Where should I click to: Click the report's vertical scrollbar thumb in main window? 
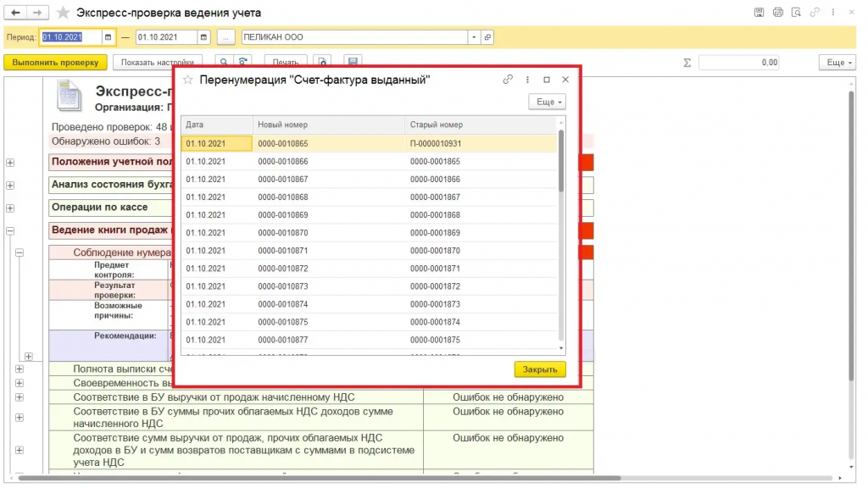(x=851, y=236)
